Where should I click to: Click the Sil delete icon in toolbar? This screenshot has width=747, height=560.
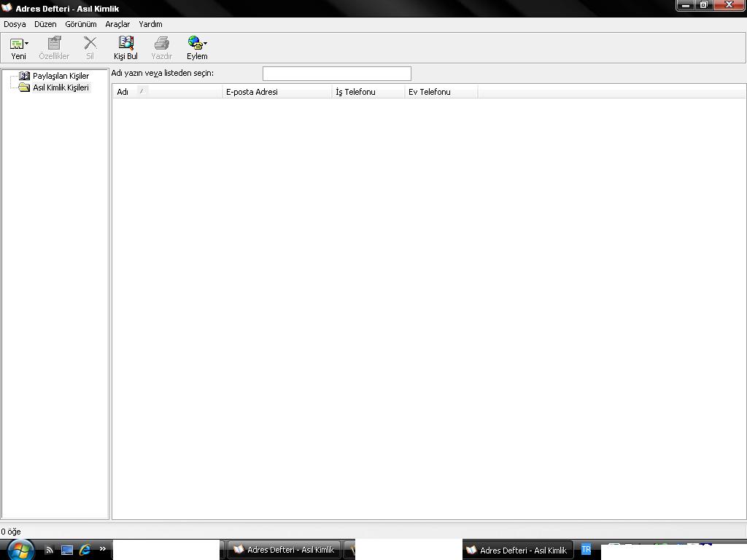click(x=90, y=47)
